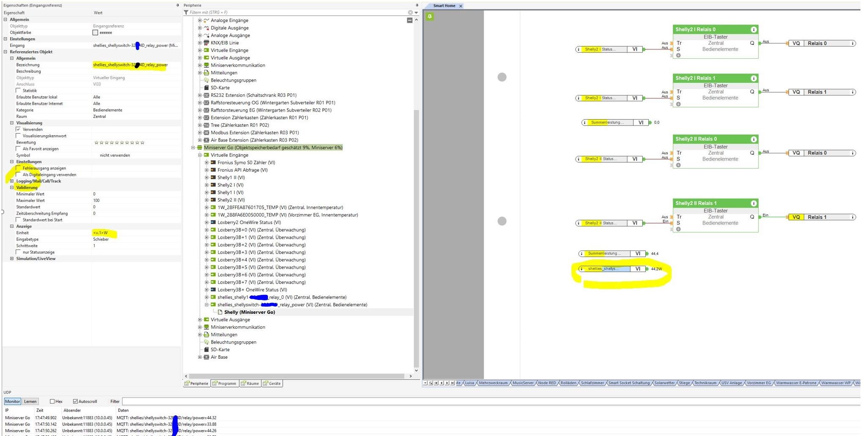Viewport: 868px width, 436px height.
Task: Click the UDP monitor Filter field
Action: [x=491, y=401]
